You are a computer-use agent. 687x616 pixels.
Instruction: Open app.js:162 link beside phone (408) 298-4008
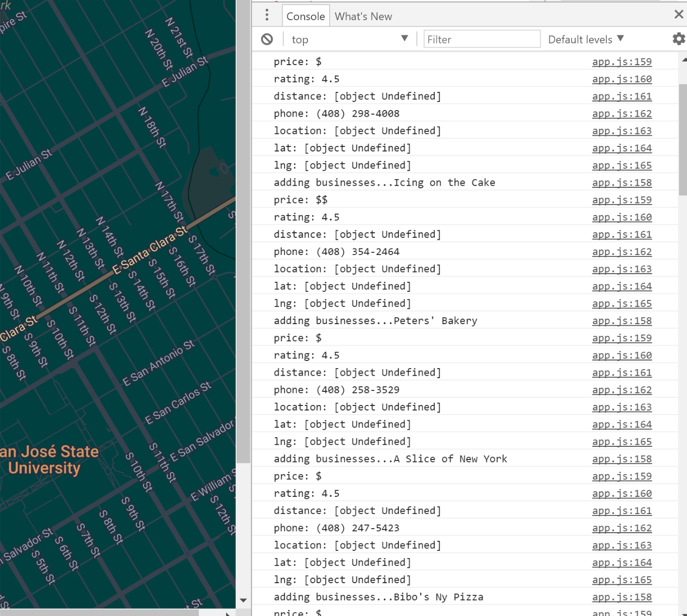pyautogui.click(x=621, y=114)
